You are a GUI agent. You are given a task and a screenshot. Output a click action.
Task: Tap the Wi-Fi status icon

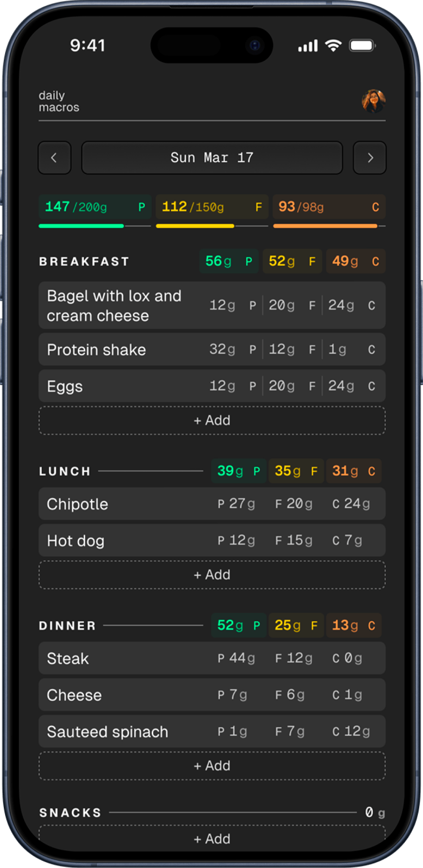tap(333, 45)
